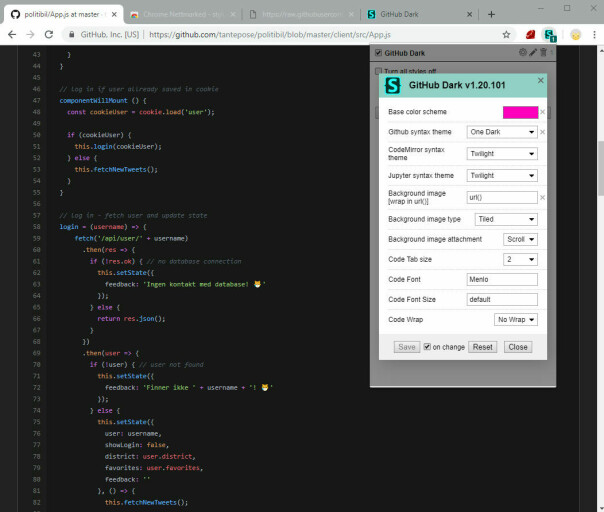Open Background image attachment dropdown
The width and height of the screenshot is (604, 512).
click(520, 239)
